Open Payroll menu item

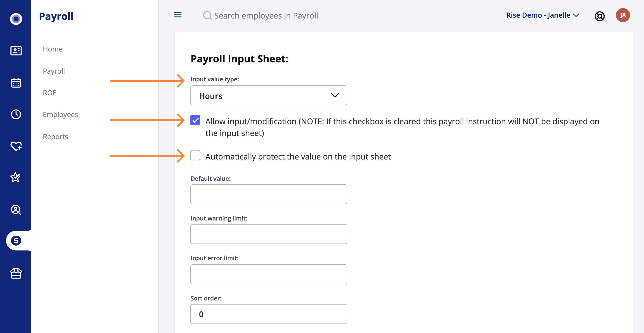[54, 71]
